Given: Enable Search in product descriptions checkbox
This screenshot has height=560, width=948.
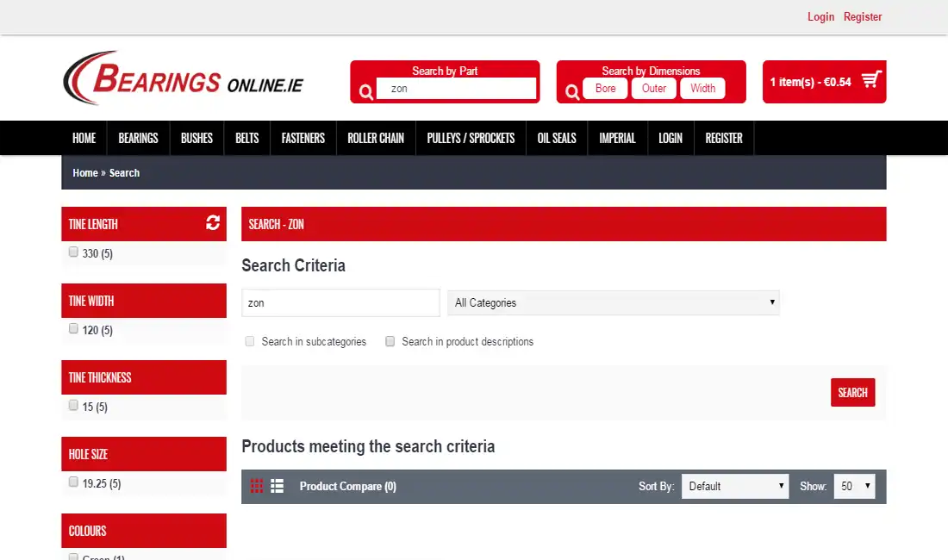Looking at the screenshot, I should (390, 341).
